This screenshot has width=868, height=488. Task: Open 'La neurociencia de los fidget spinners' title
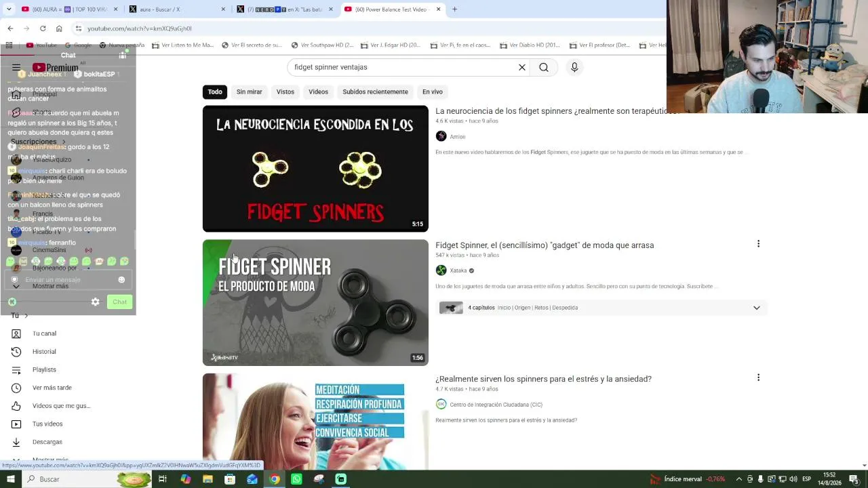coord(556,111)
